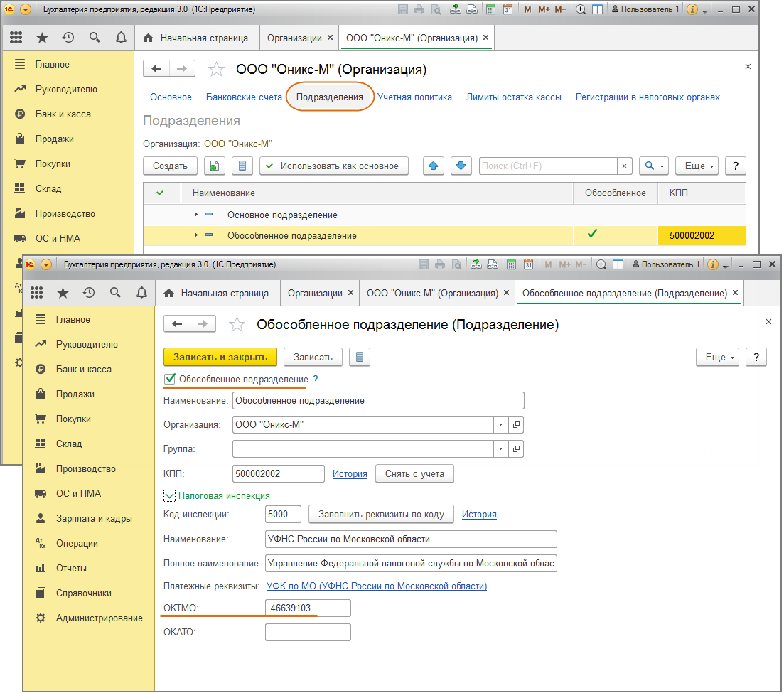
Task: Switch to Начальная страница tab in front window
Action: 218,294
